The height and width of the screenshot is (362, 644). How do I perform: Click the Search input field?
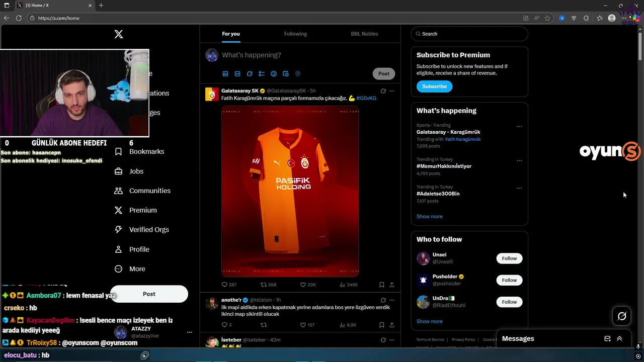(469, 34)
